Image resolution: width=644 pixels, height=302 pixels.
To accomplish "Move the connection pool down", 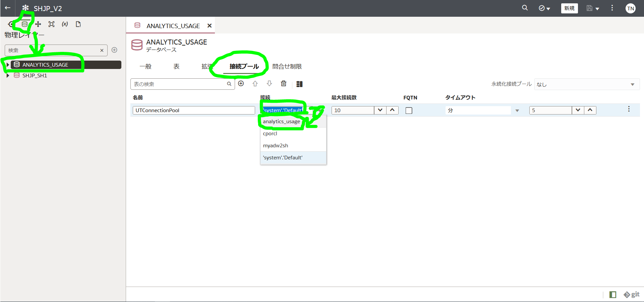I will (x=269, y=83).
